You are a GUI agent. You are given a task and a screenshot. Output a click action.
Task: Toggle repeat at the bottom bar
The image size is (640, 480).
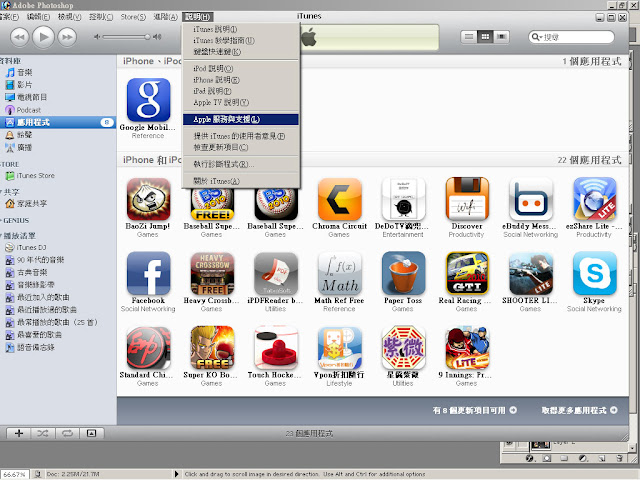tap(67, 433)
